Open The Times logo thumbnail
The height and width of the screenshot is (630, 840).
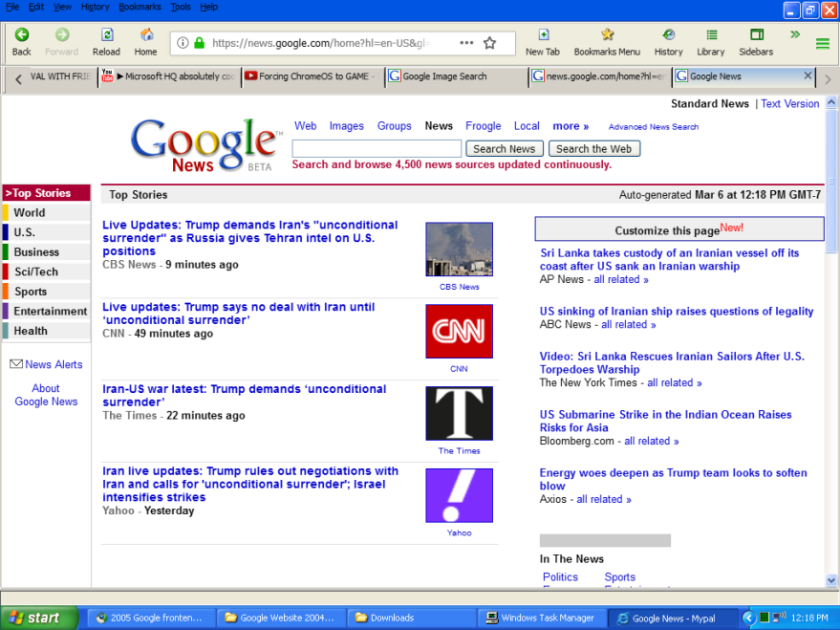pos(459,413)
